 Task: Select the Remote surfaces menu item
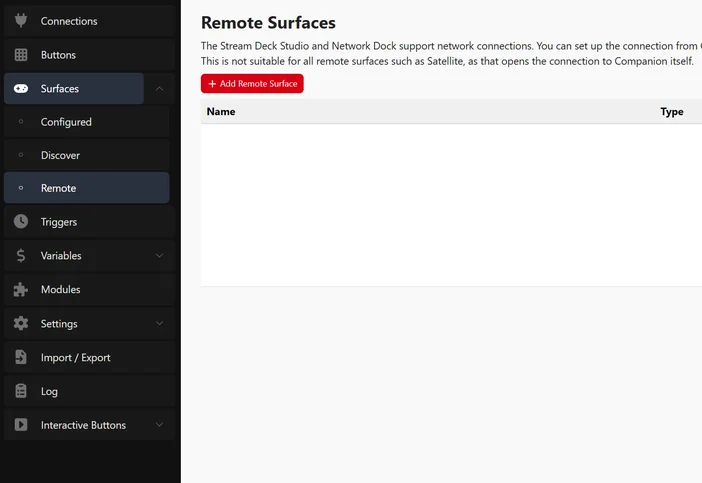[58, 188]
